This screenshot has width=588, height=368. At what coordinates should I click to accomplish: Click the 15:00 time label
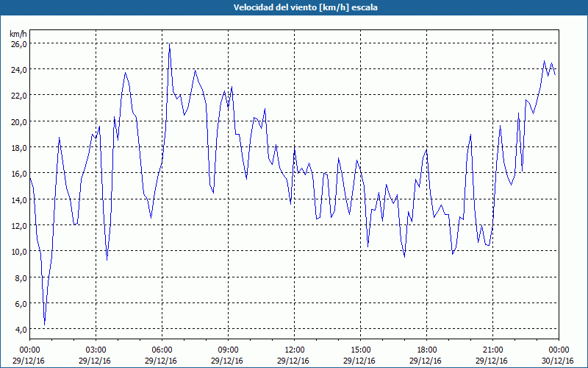pyautogui.click(x=360, y=350)
